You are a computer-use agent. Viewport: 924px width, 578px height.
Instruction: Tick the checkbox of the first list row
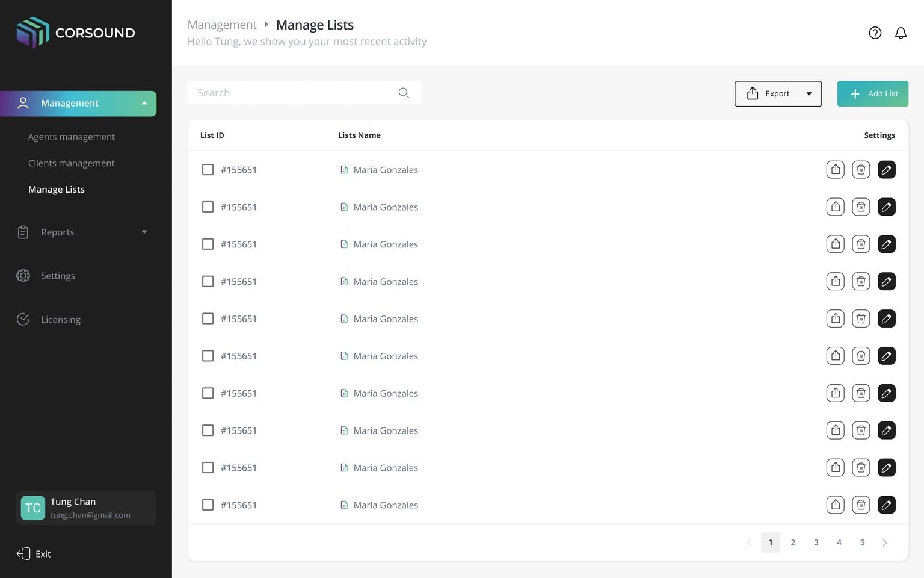click(x=208, y=170)
